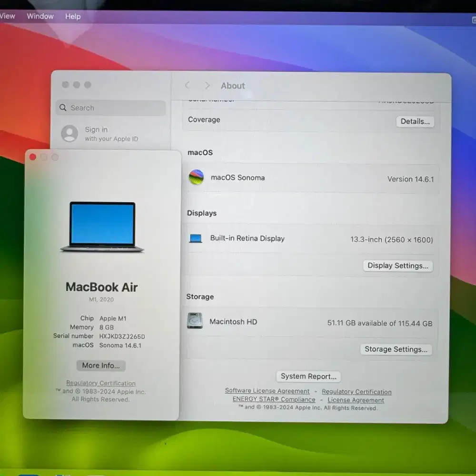Click the Sonoma 14.6.1 macOS value
Screen dimensions: 476x476
[x=120, y=346]
